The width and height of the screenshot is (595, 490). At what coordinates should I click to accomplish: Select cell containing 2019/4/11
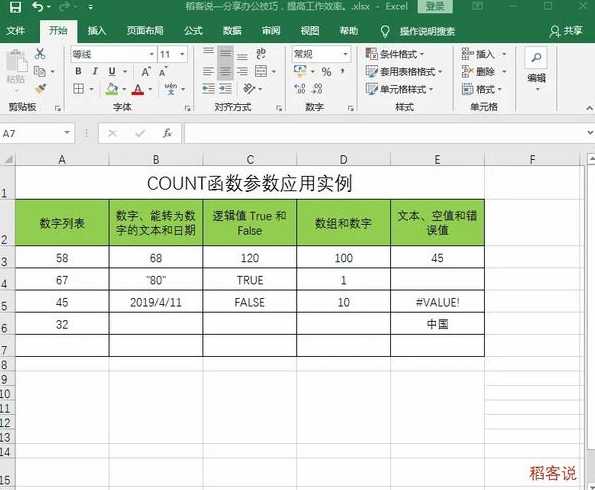(x=156, y=302)
